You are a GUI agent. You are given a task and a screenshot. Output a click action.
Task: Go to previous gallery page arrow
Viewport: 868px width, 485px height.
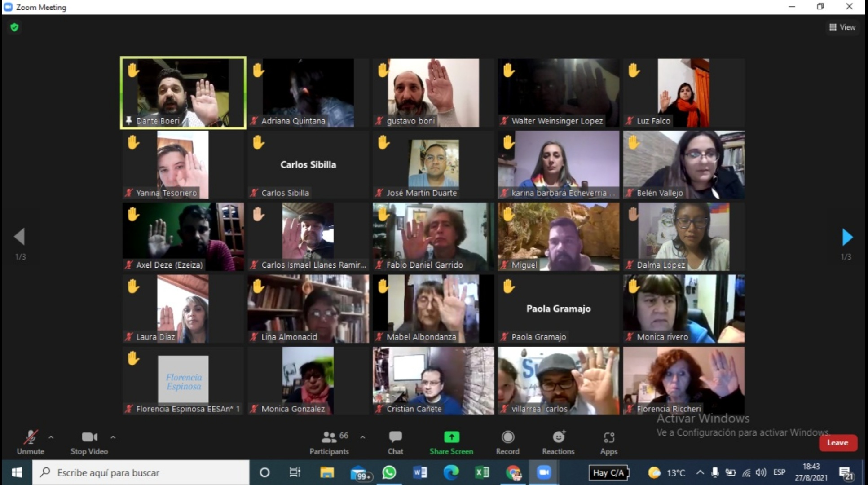19,237
